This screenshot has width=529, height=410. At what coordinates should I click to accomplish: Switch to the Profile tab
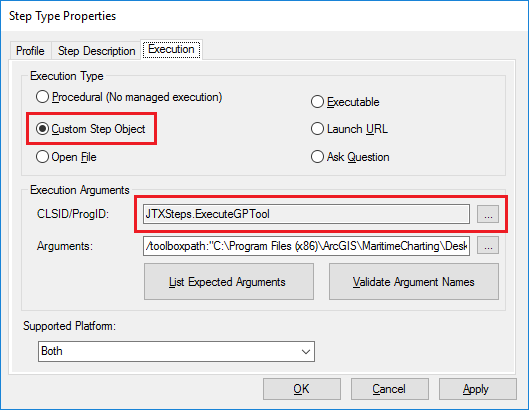(x=30, y=51)
